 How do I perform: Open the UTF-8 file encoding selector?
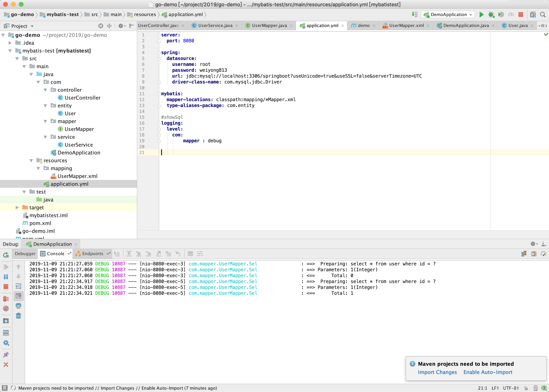(x=511, y=388)
